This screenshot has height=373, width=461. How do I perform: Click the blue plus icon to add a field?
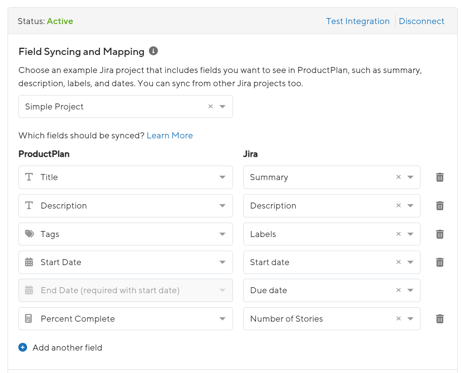point(23,347)
